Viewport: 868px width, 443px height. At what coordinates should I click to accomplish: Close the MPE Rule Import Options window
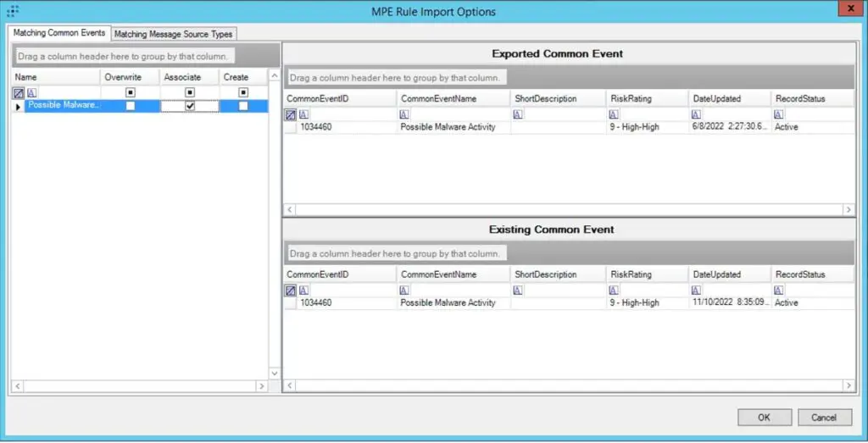click(851, 8)
